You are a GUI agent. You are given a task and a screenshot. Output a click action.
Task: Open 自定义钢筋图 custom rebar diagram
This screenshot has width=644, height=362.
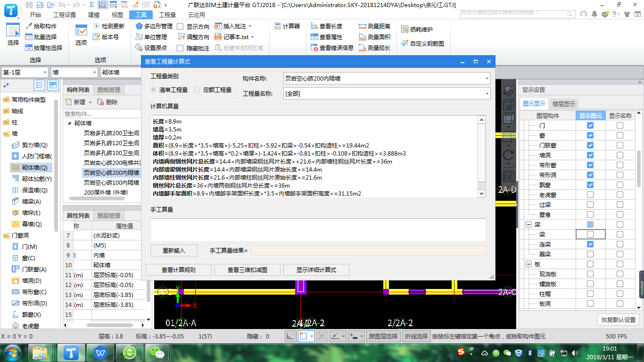[423, 43]
